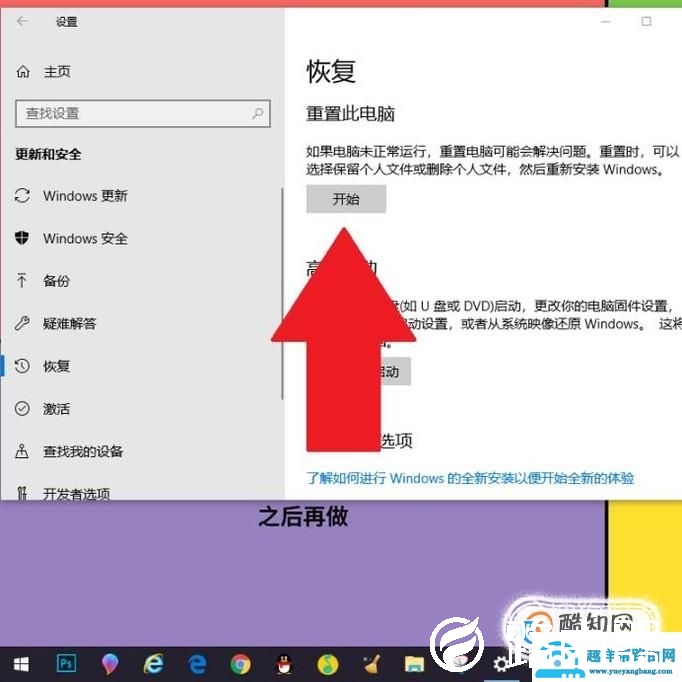Open 开发者选项 page
The image size is (682, 682).
pos(77,494)
